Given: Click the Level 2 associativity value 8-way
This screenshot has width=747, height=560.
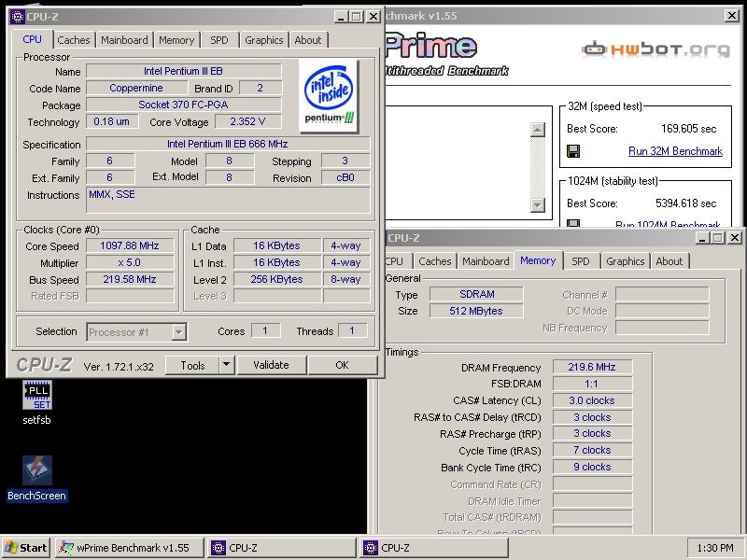Looking at the screenshot, I should click(x=345, y=279).
